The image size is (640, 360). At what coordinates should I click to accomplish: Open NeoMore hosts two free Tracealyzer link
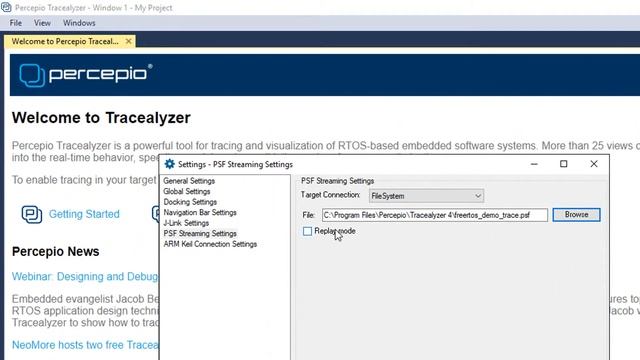click(85, 345)
